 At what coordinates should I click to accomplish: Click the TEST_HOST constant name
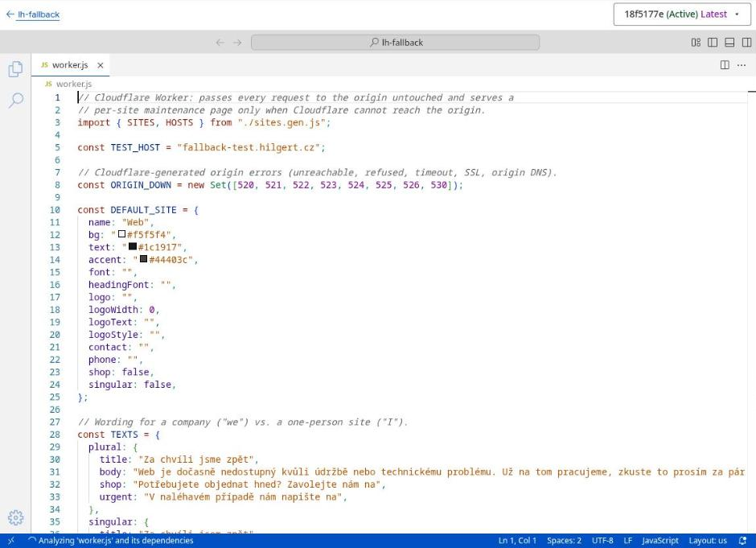coord(135,147)
